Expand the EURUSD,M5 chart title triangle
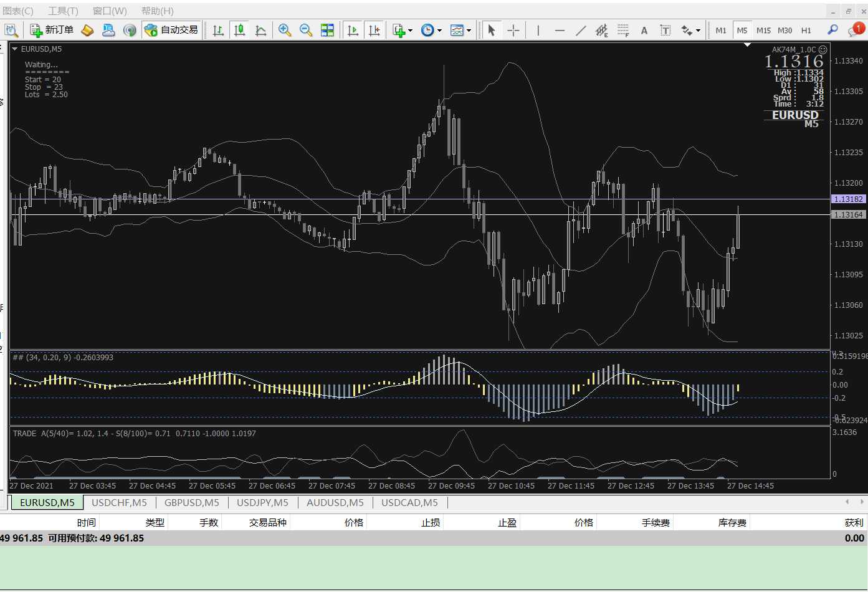This screenshot has height=592, width=868. coord(15,49)
